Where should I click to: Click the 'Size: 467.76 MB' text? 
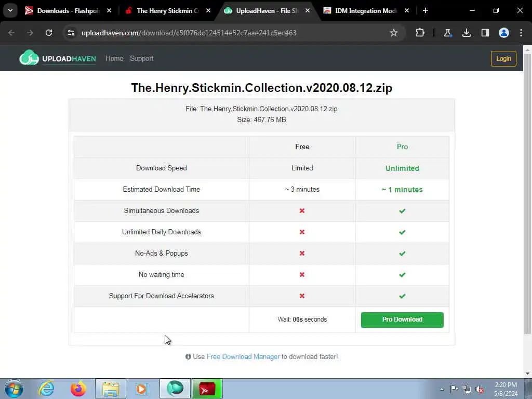(262, 120)
